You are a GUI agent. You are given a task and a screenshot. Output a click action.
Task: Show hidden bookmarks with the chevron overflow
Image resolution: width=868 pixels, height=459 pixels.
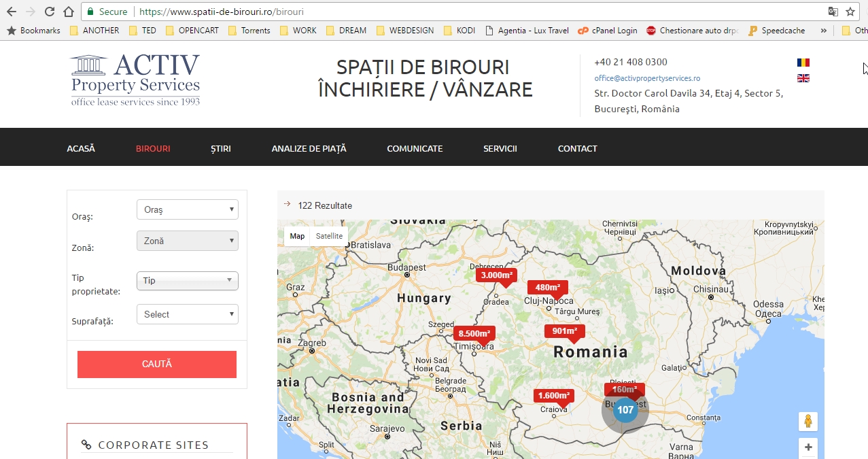[824, 31]
